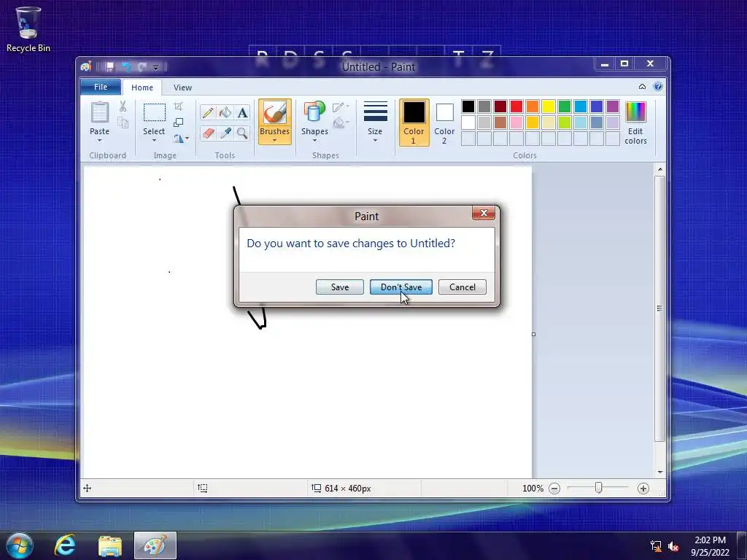Open Customize Quick Access Toolbar dropdown
Image resolution: width=747 pixels, height=560 pixels.
tap(156, 67)
